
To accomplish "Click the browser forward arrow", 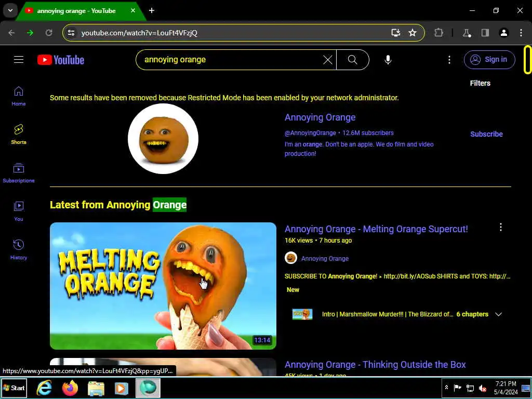I will pos(30,33).
